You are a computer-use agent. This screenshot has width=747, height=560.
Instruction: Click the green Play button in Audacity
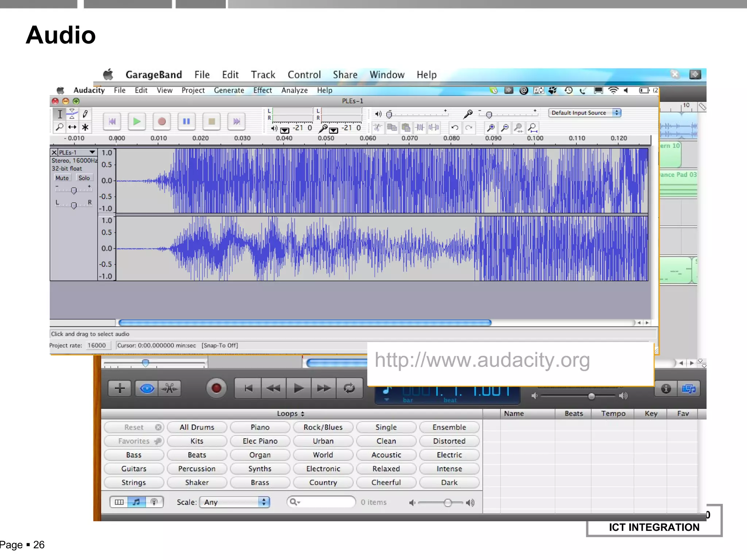click(137, 121)
